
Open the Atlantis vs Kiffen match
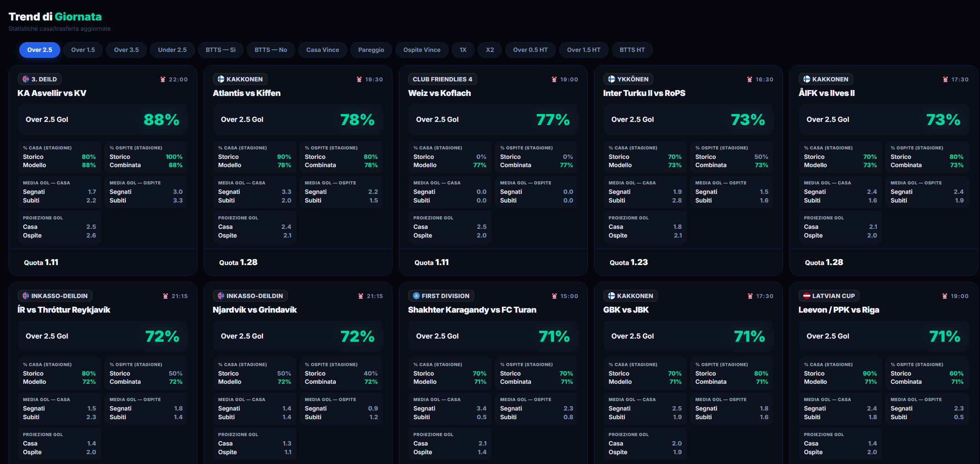point(247,93)
